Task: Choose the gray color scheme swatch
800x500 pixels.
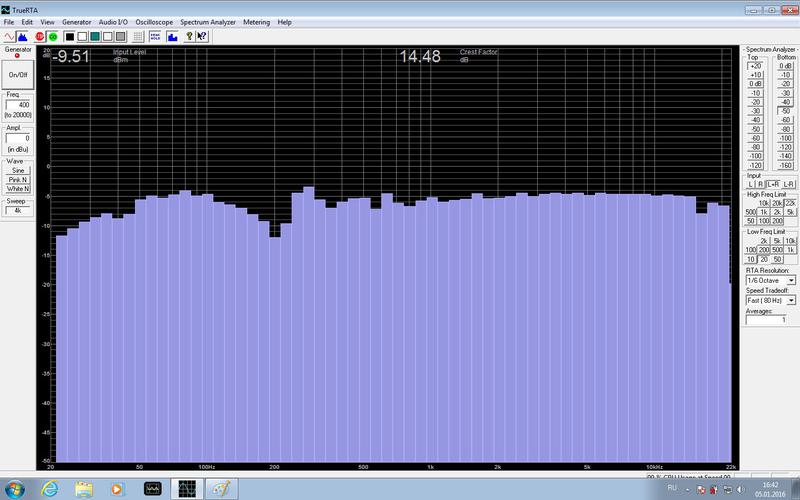Action: coord(120,37)
